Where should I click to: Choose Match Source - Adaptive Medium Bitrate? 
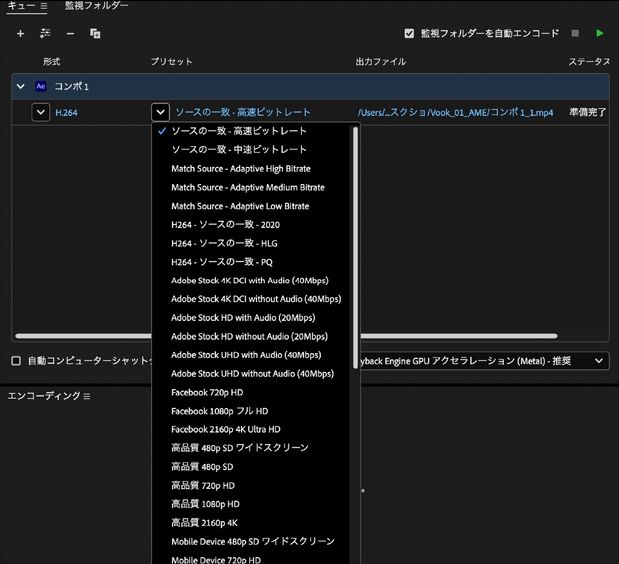[252, 187]
